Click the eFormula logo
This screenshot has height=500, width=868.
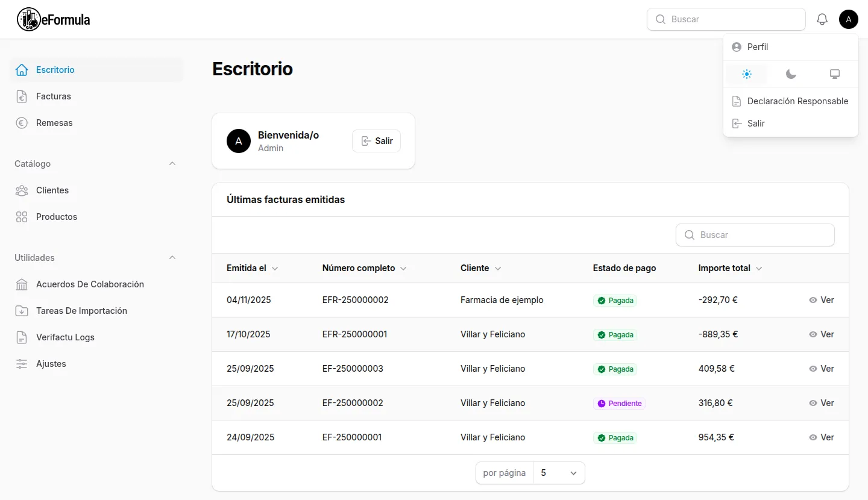[x=54, y=19]
